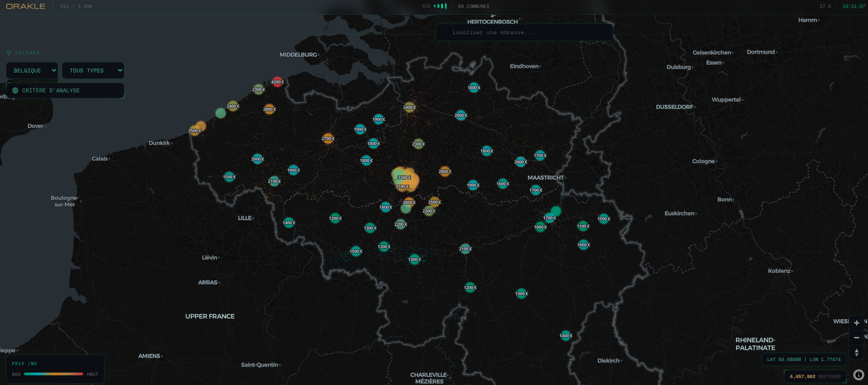Select the red 4200 € marker
This screenshot has width=868, height=385.
click(x=277, y=82)
